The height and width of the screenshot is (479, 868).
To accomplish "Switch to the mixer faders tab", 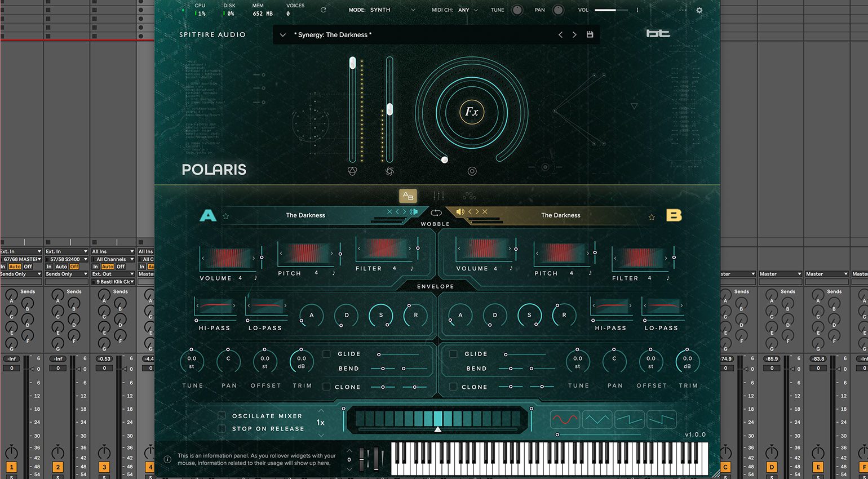I will coord(439,196).
